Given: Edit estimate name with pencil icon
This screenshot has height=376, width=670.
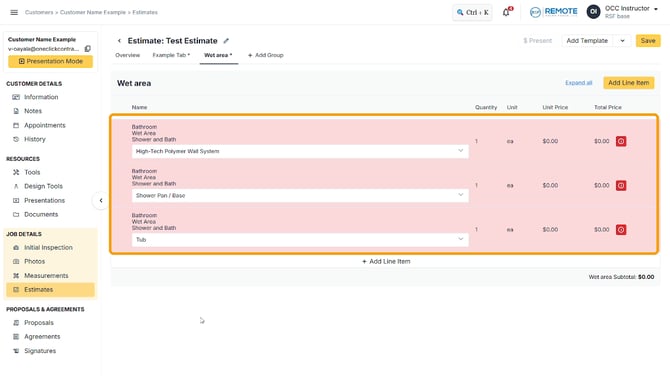Looking at the screenshot, I should coord(226,41).
